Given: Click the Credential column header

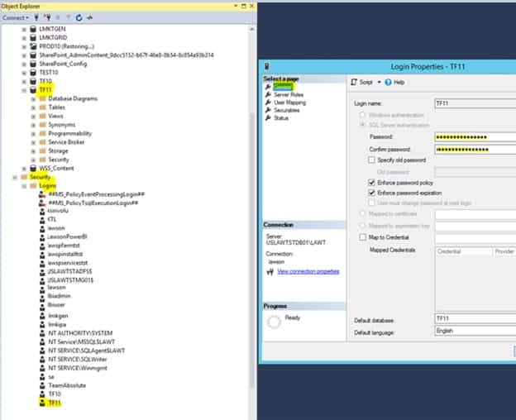Looking at the screenshot, I should point(464,251).
